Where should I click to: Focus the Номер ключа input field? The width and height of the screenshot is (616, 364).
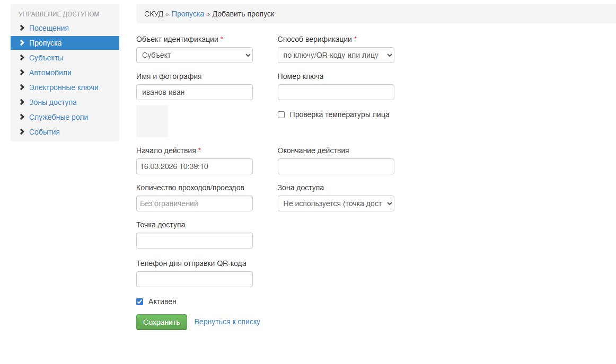coord(336,92)
